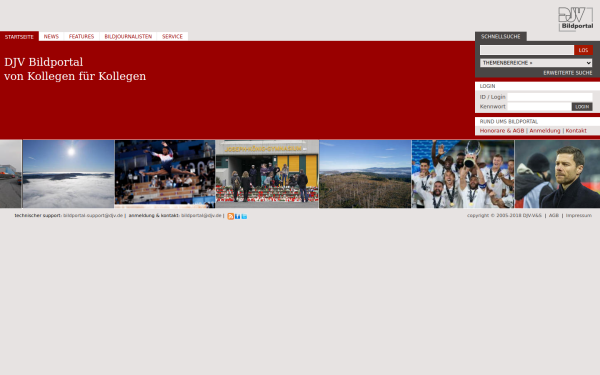Open the Anmeldung link
This screenshot has height=375, width=600.
click(x=545, y=130)
